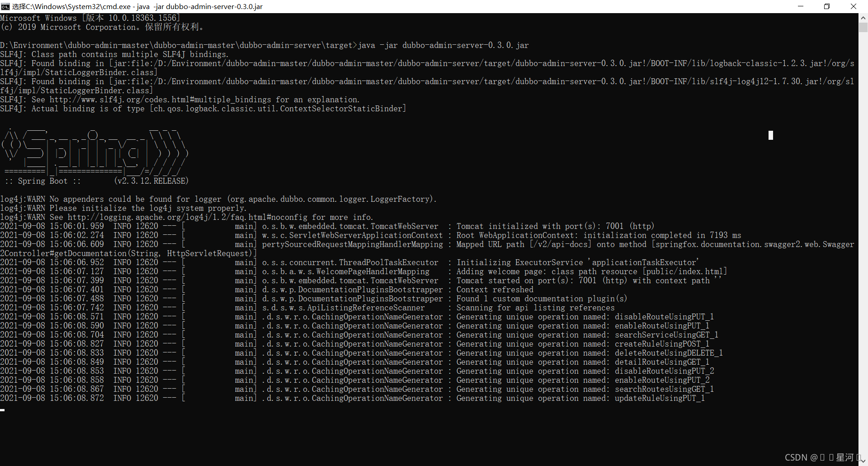Click timestamp 2021-09-08 15:06:08.872
The height and width of the screenshot is (466, 868).
pyautogui.click(x=52, y=398)
